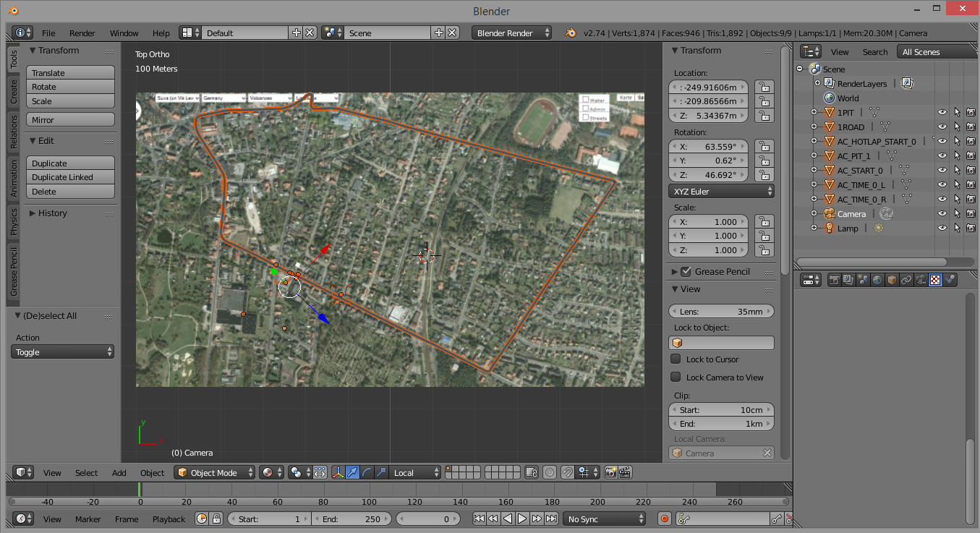Open the Object properties tab cube icon
This screenshot has width=980, height=533.
tap(892, 280)
